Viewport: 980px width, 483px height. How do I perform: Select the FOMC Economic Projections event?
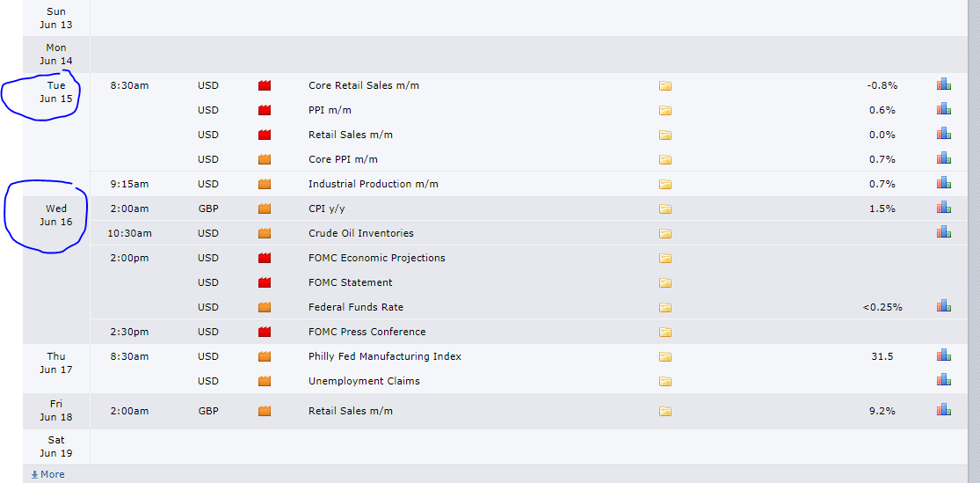tap(377, 258)
